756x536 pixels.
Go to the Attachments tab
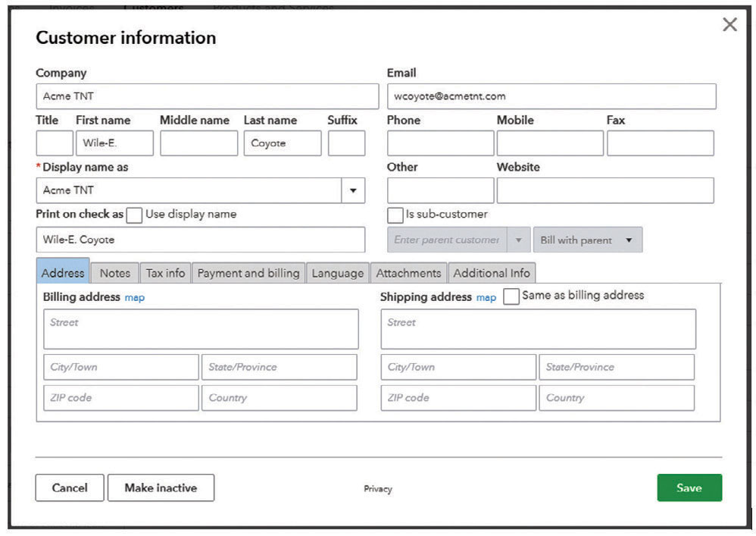[408, 273]
